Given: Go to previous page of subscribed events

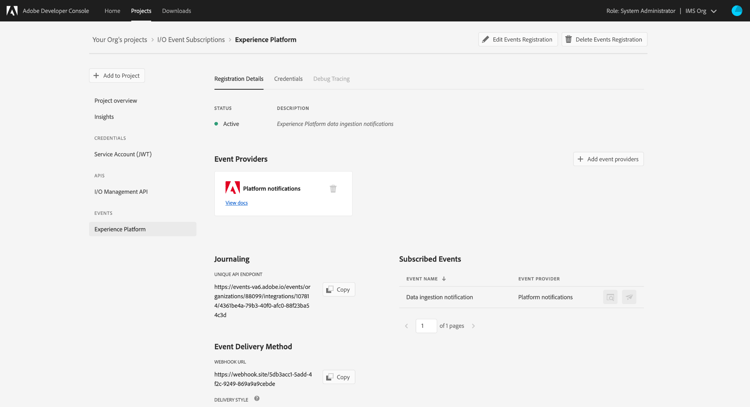Looking at the screenshot, I should tap(407, 326).
